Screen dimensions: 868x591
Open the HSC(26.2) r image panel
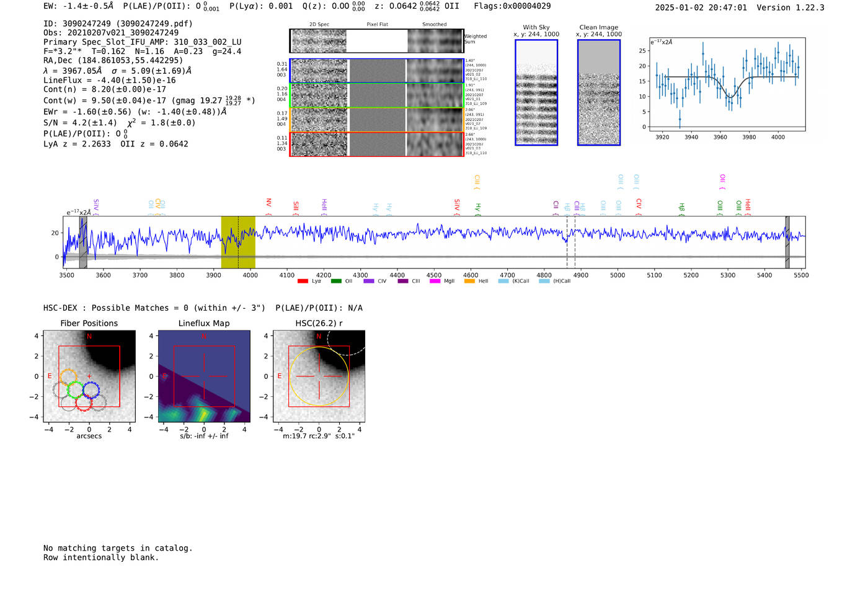(x=319, y=376)
